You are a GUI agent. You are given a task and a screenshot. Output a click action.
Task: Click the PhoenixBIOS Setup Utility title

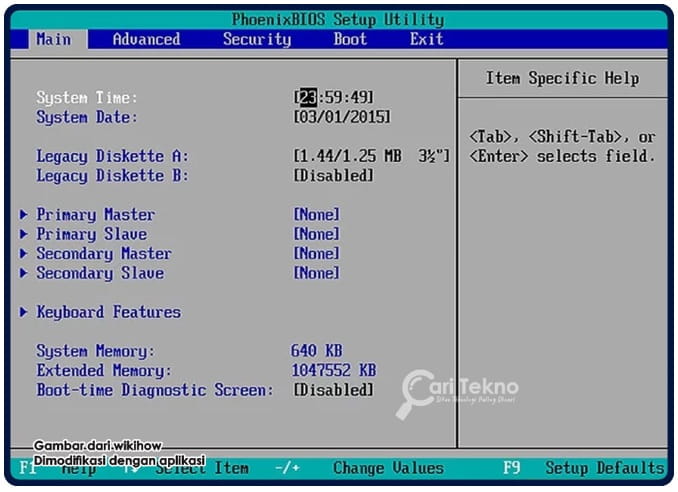pos(338,20)
